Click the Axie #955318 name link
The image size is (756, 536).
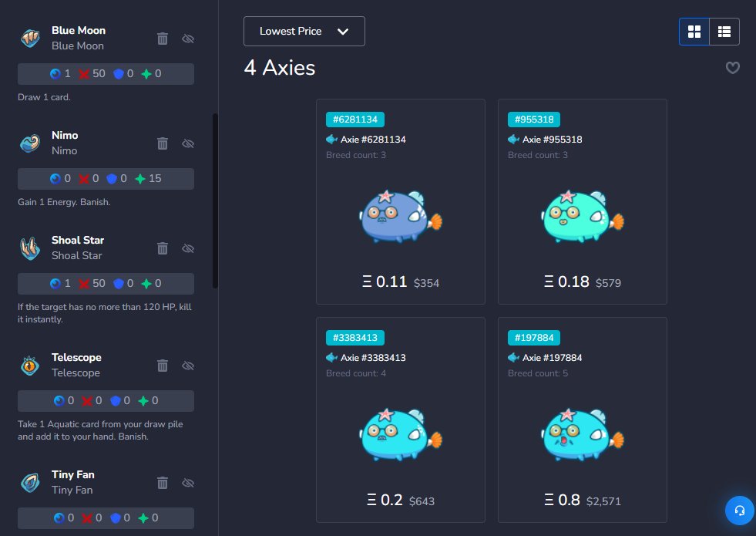click(552, 140)
